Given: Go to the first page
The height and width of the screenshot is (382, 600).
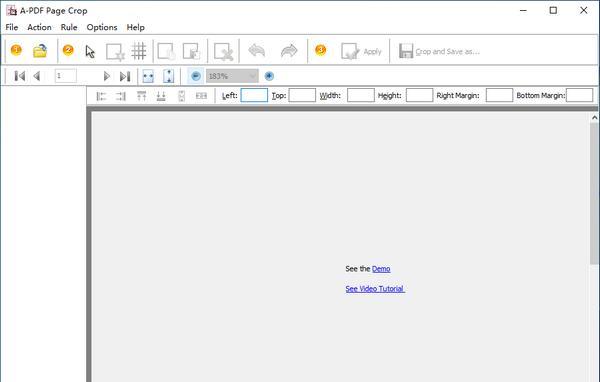Looking at the screenshot, I should coord(20,76).
